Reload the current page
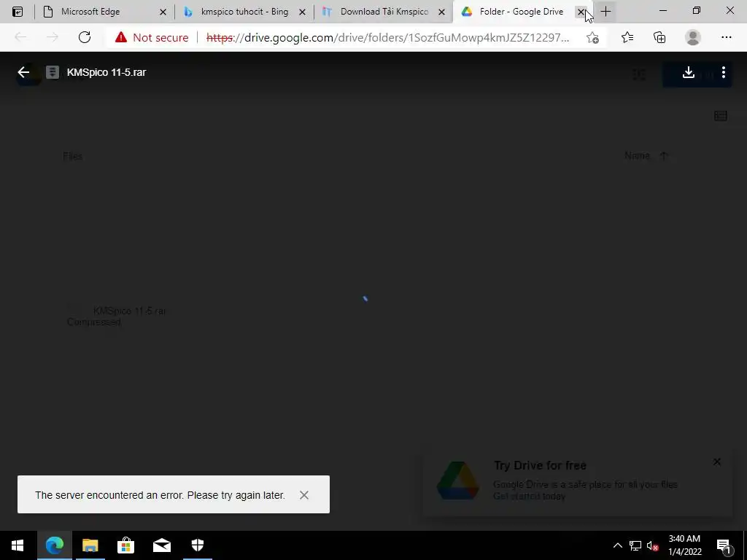This screenshot has height=560, width=747. pos(85,37)
